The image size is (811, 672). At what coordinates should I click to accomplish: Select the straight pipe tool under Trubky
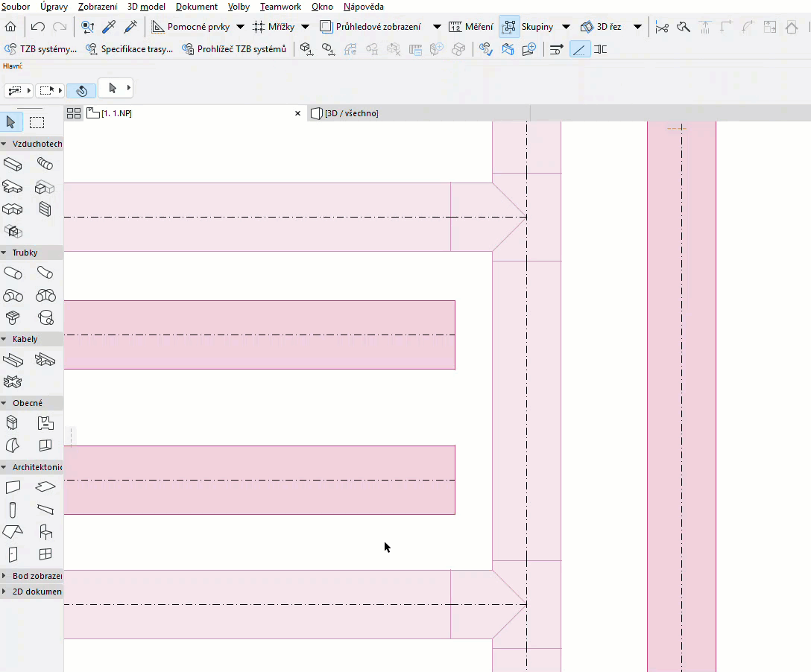(13, 273)
